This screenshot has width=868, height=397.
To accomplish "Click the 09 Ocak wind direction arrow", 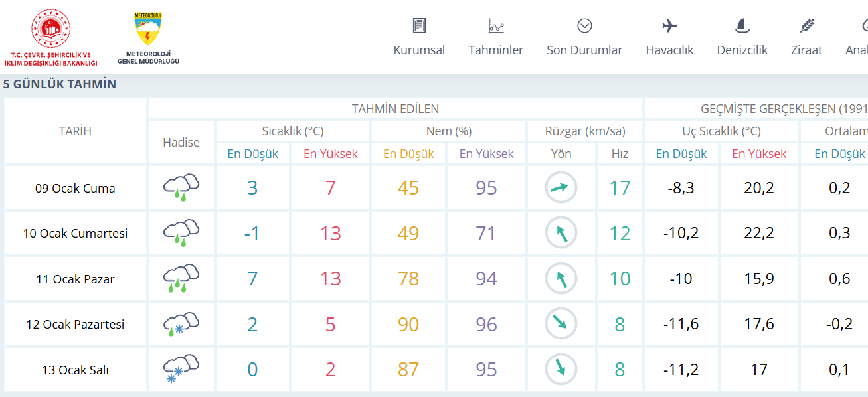I will pos(561,188).
